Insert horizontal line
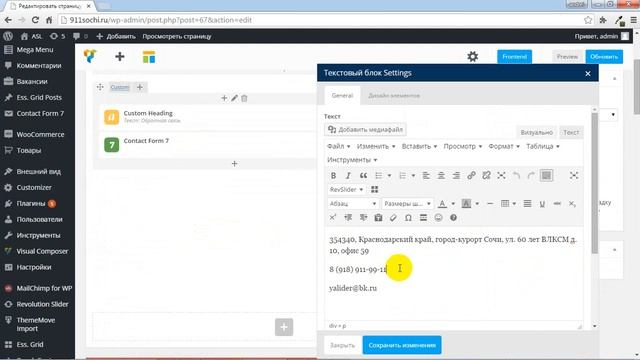 pyautogui.click(x=490, y=203)
